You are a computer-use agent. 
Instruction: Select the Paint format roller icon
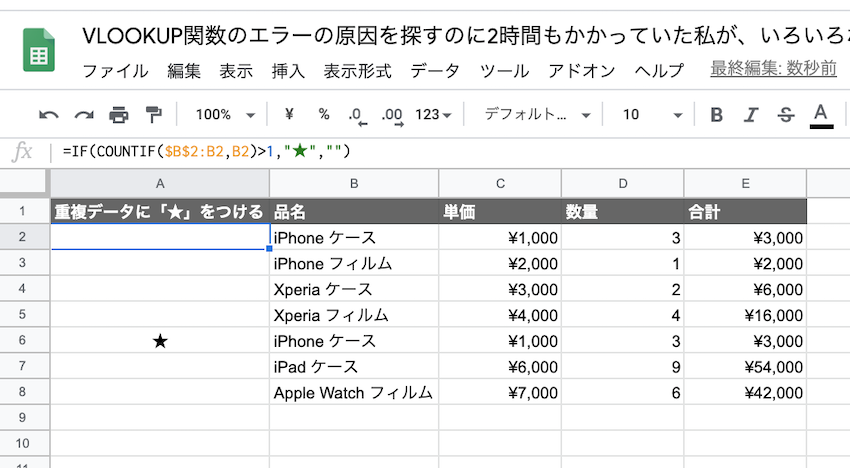click(x=153, y=114)
